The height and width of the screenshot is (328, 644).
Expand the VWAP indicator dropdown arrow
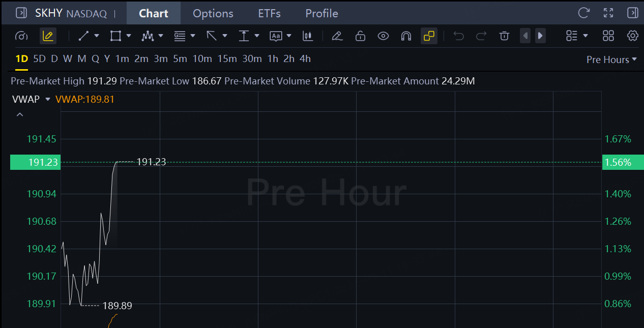(48, 99)
